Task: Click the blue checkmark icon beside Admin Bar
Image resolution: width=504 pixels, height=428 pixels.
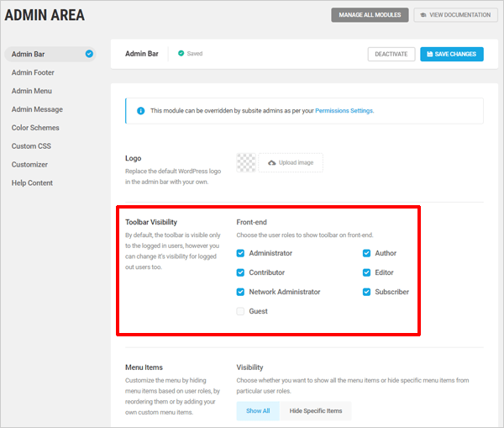Action: (89, 54)
